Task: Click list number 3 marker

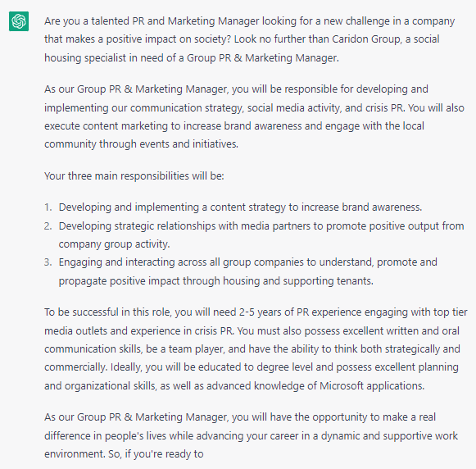Action: tap(48, 262)
